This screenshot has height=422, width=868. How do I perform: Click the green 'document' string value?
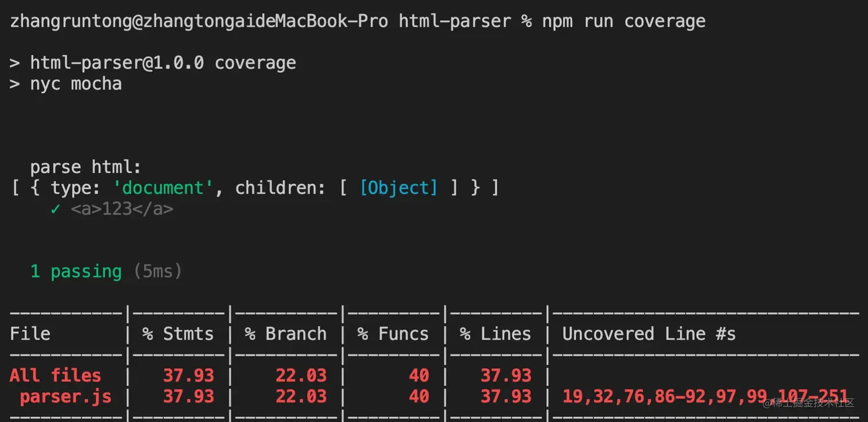coord(162,188)
